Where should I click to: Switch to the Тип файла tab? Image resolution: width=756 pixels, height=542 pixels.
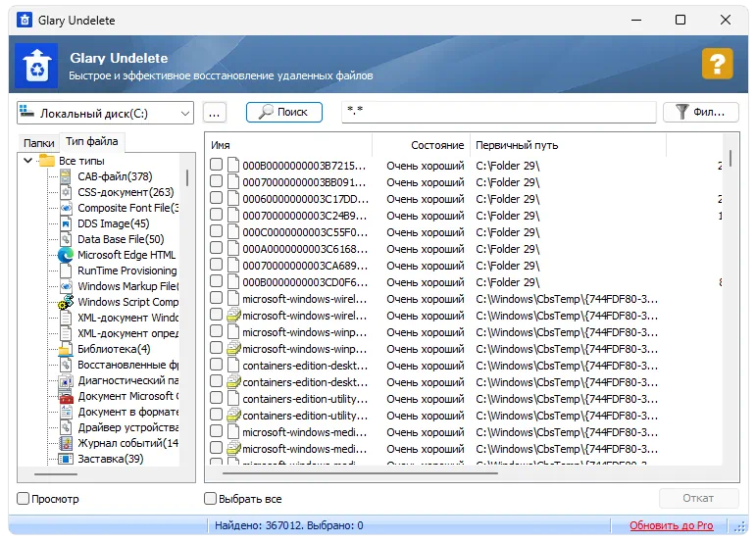pyautogui.click(x=91, y=141)
